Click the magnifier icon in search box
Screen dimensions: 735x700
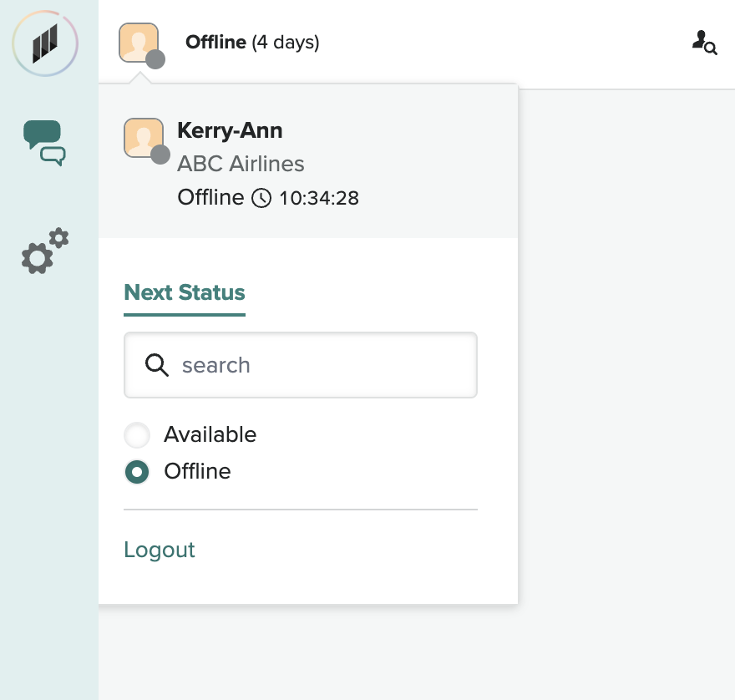coord(157,365)
